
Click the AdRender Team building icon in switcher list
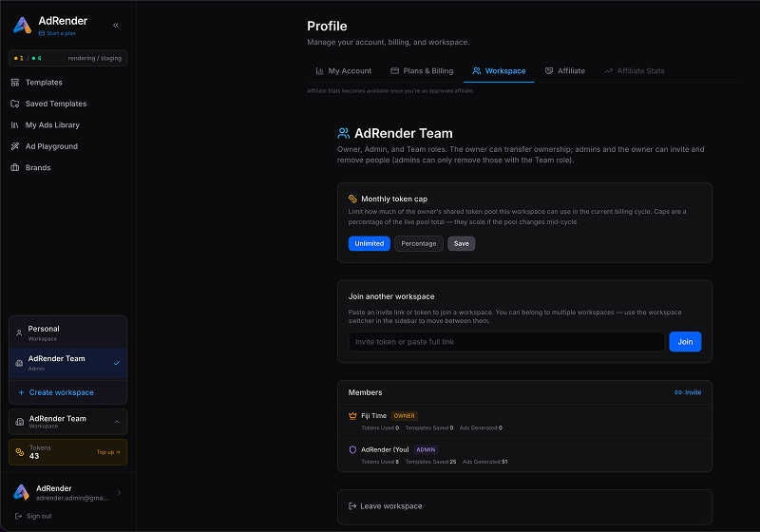click(x=19, y=363)
